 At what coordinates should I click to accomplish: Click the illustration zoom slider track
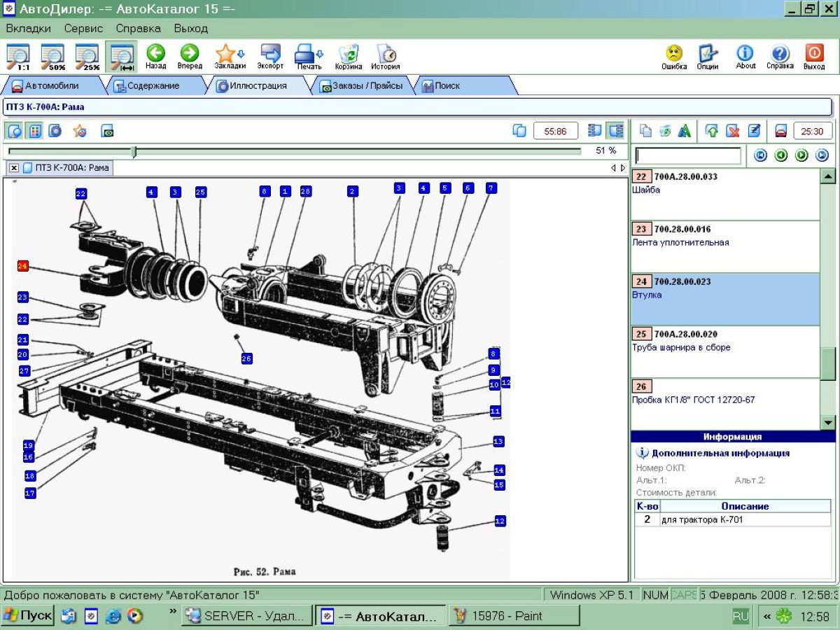pyautogui.click(x=350, y=150)
